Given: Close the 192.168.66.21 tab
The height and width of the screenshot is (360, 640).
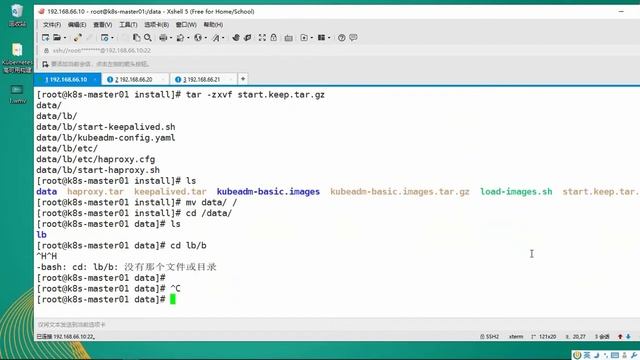Looking at the screenshot, I should point(231,79).
